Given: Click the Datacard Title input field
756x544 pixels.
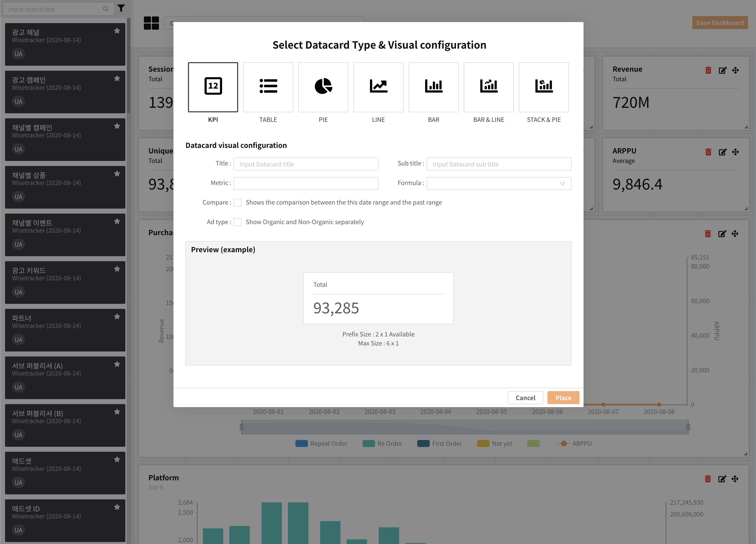Looking at the screenshot, I should pyautogui.click(x=306, y=164).
